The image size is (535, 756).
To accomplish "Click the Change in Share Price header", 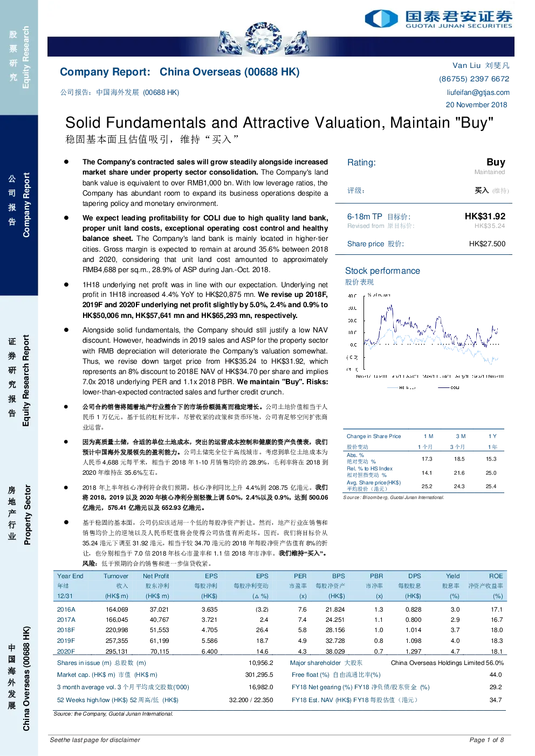I will [374, 436].
